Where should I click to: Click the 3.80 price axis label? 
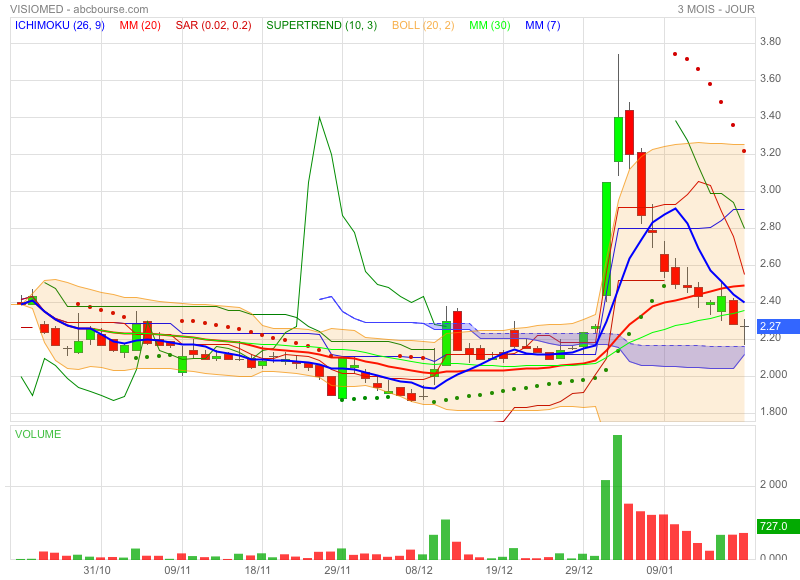pyautogui.click(x=770, y=41)
